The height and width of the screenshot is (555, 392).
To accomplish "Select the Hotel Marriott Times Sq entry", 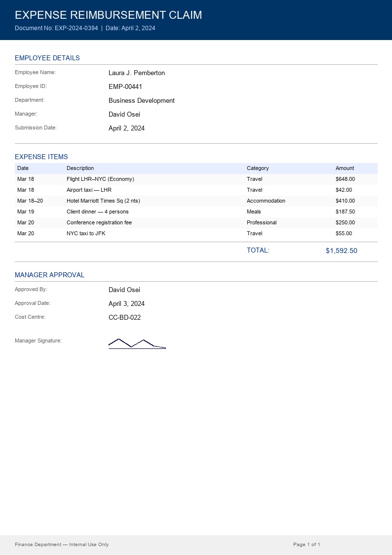I will (103, 201).
